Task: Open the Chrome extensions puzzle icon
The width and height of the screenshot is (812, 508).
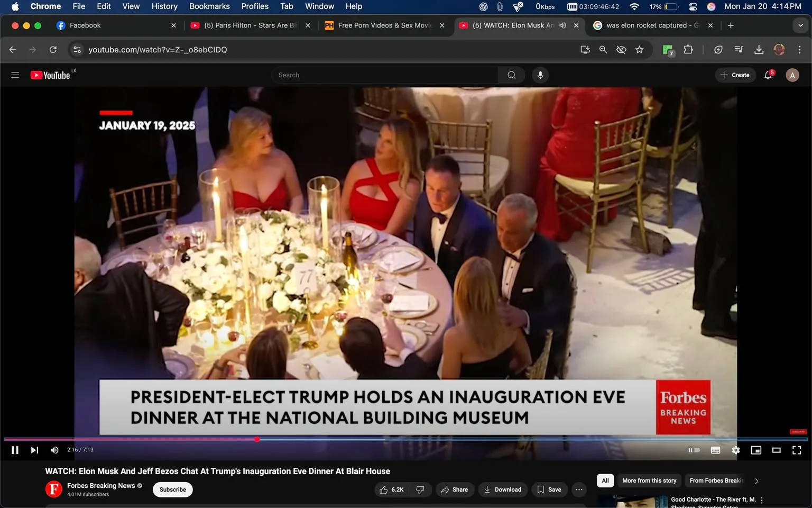Action: point(688,49)
